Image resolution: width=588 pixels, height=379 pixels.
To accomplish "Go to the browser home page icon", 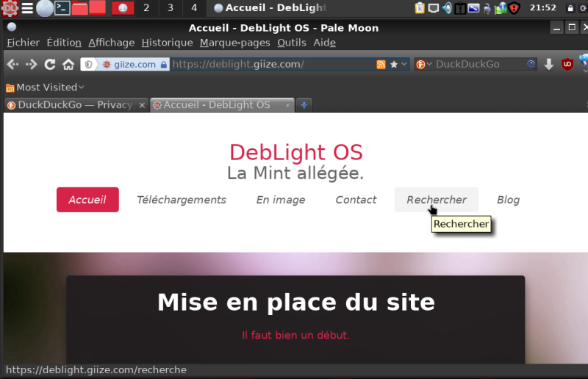I will 68,65.
